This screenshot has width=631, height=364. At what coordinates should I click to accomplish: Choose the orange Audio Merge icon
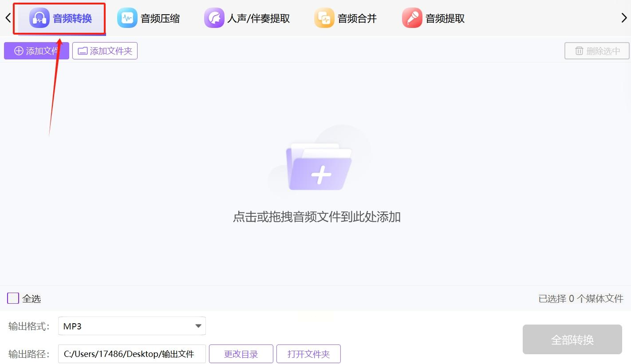click(324, 18)
